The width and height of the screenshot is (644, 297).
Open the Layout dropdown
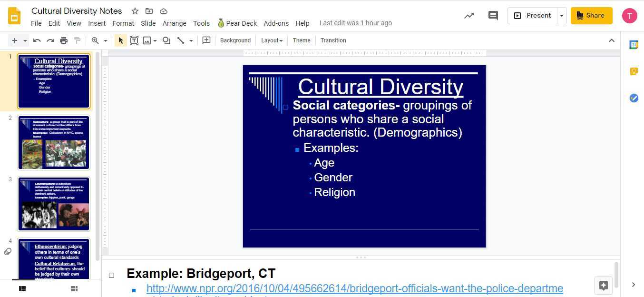[271, 40]
